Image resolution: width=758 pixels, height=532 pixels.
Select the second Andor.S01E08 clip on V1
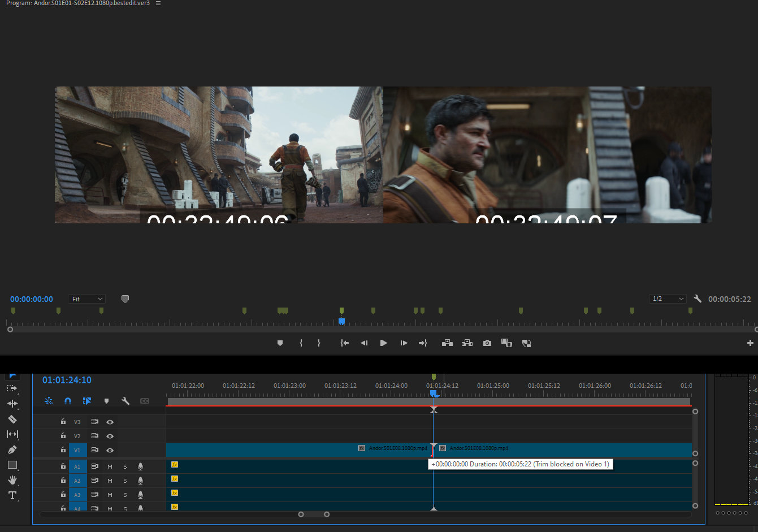click(563, 450)
